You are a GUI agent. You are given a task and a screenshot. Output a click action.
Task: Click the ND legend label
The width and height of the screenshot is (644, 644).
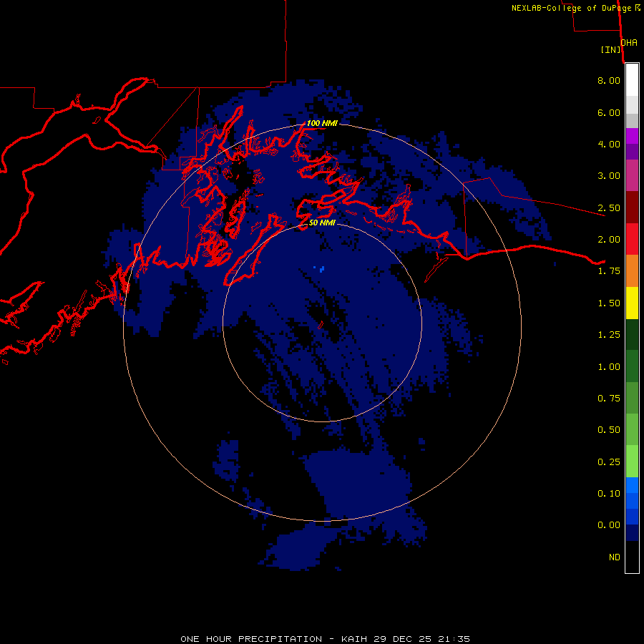click(615, 557)
